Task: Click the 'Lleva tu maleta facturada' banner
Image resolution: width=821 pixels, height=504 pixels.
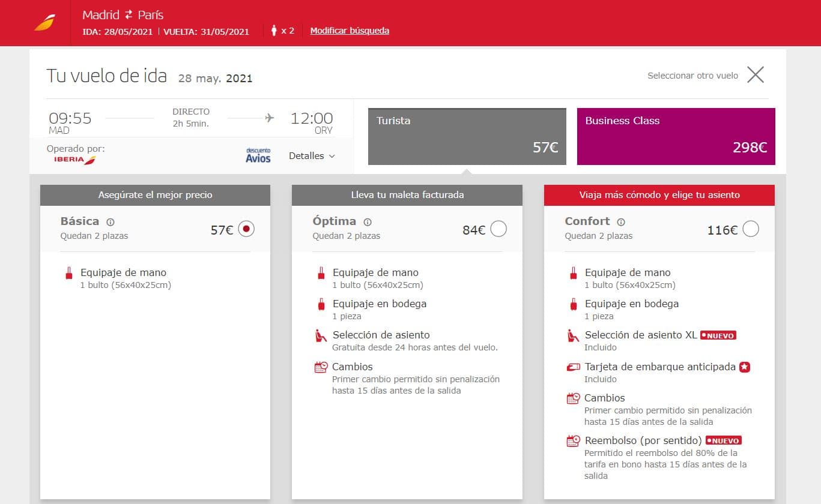Action: pyautogui.click(x=407, y=195)
